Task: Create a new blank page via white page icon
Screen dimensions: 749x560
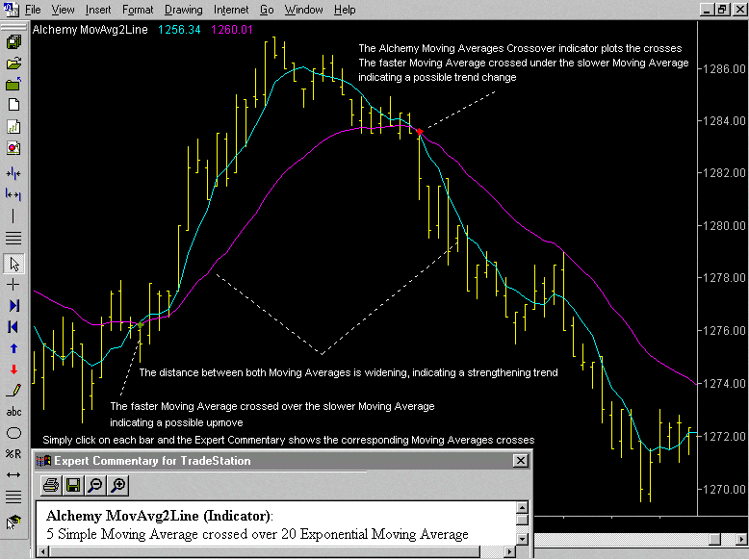Action: click(x=13, y=105)
